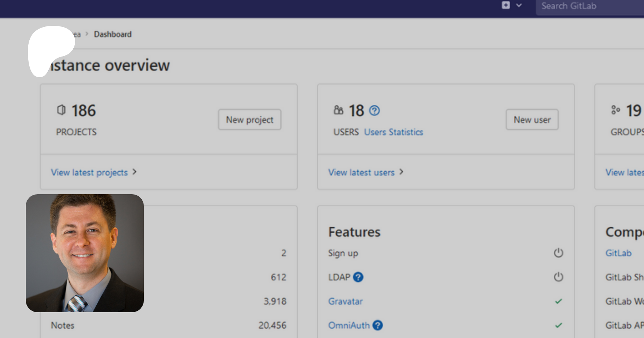Click the groups icon beside 19
Screen dimensions: 644x338
pos(615,110)
